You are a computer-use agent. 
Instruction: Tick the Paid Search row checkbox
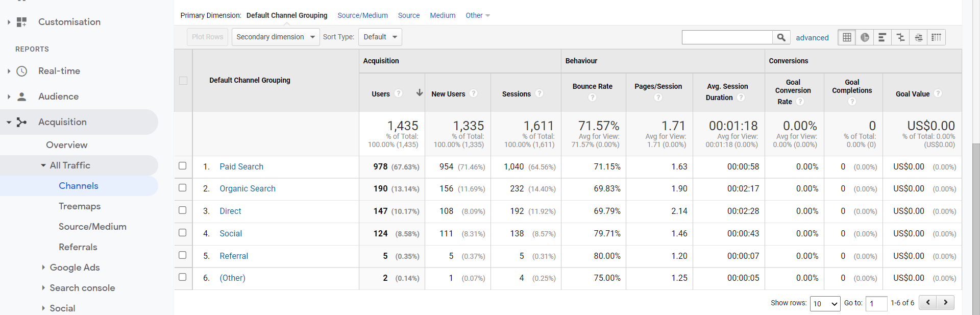tap(183, 165)
